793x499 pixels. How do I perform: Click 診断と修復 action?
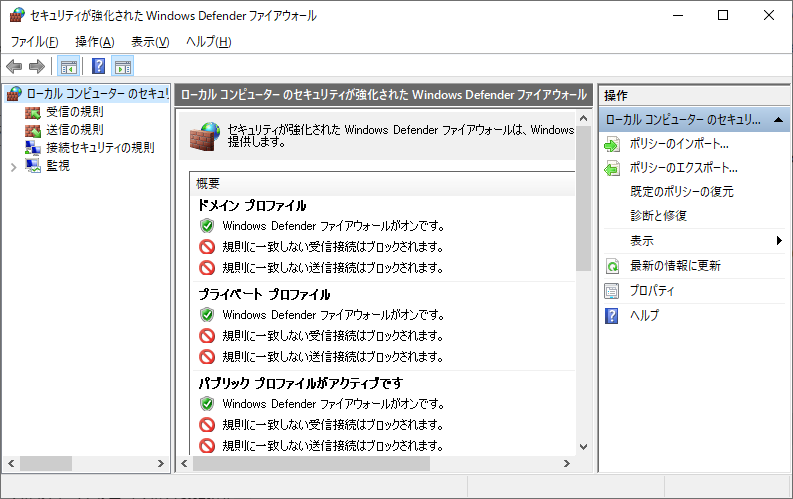(x=658, y=216)
